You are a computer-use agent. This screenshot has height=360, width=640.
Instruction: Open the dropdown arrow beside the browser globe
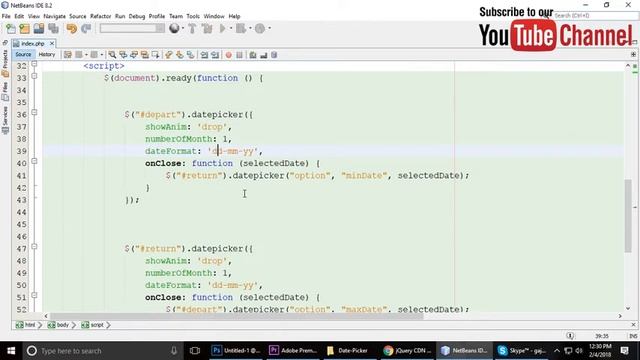(182, 29)
